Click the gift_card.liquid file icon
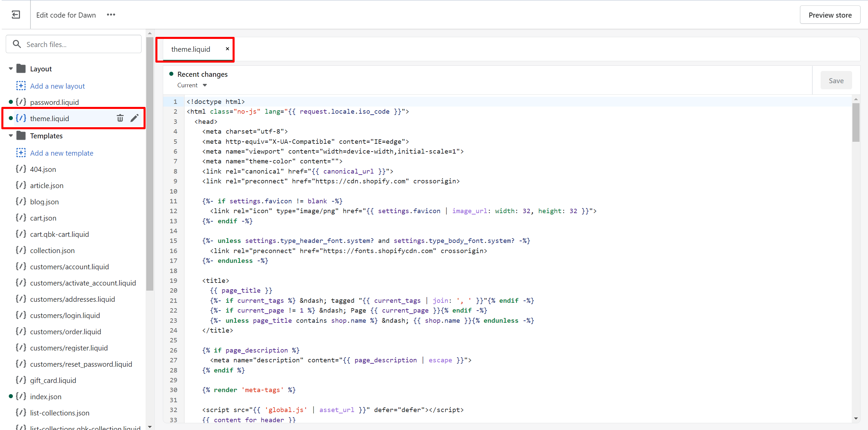This screenshot has width=868, height=430. [21, 380]
